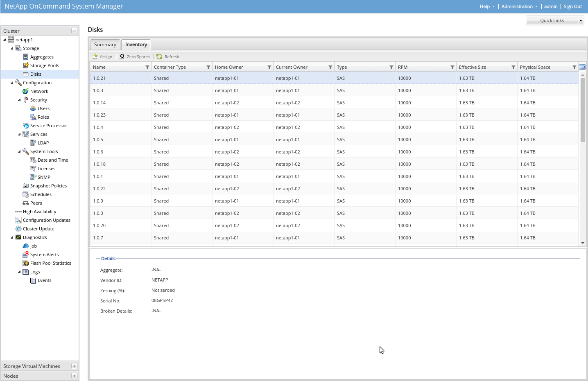Click the Job icon under Diagnostics
The width and height of the screenshot is (588, 381).
[x=26, y=246]
